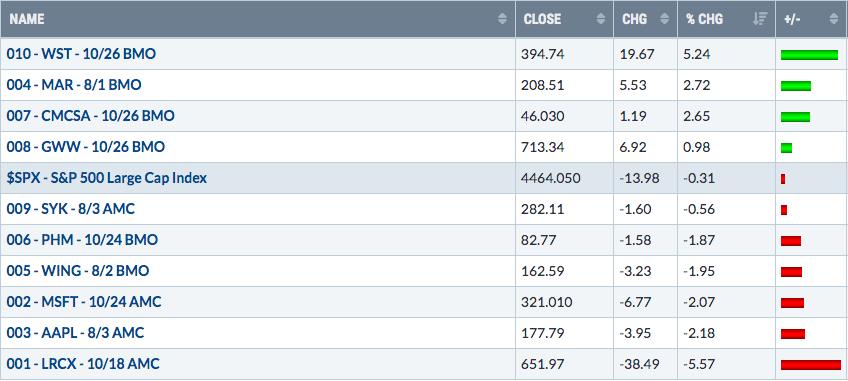The image size is (848, 381).
Task: Open 005 - WING - 8/2 BMO link
Action: click(x=78, y=271)
